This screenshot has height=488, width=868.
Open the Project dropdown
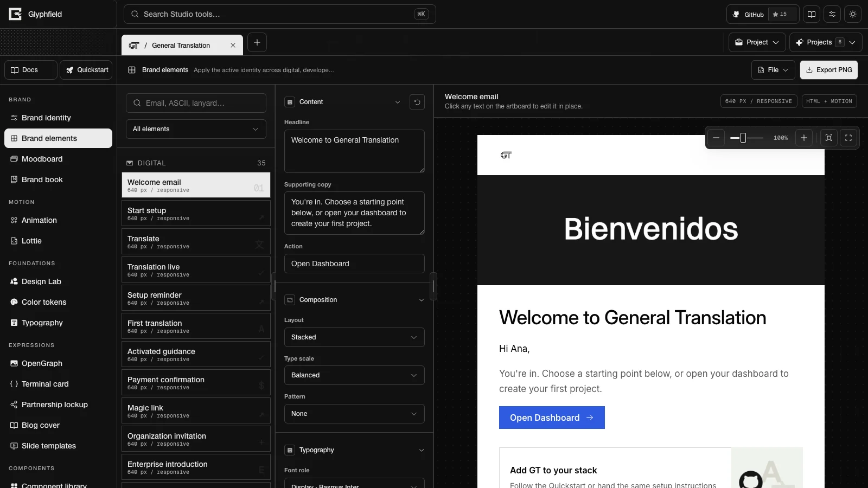[757, 42]
